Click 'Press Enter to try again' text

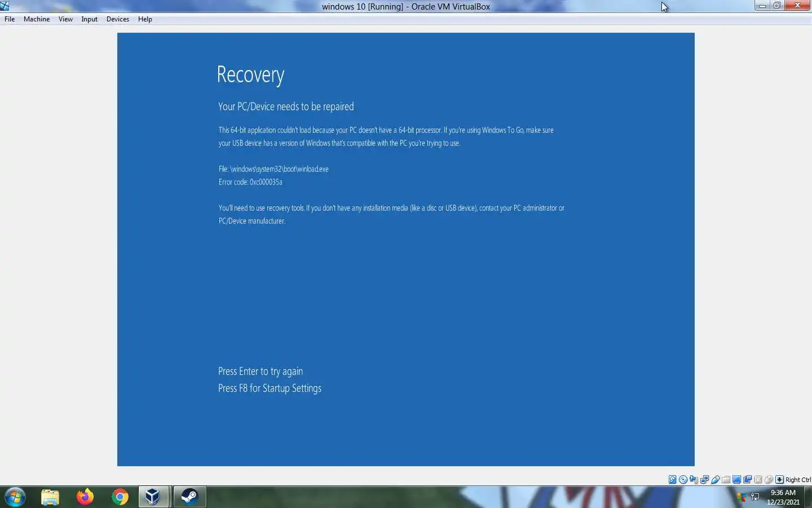261,371
